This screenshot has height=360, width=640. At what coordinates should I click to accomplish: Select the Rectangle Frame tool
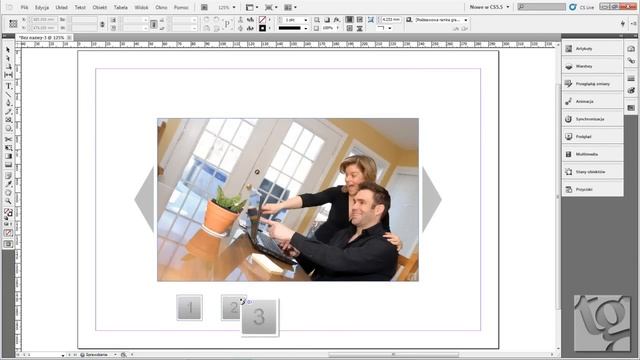point(8,120)
